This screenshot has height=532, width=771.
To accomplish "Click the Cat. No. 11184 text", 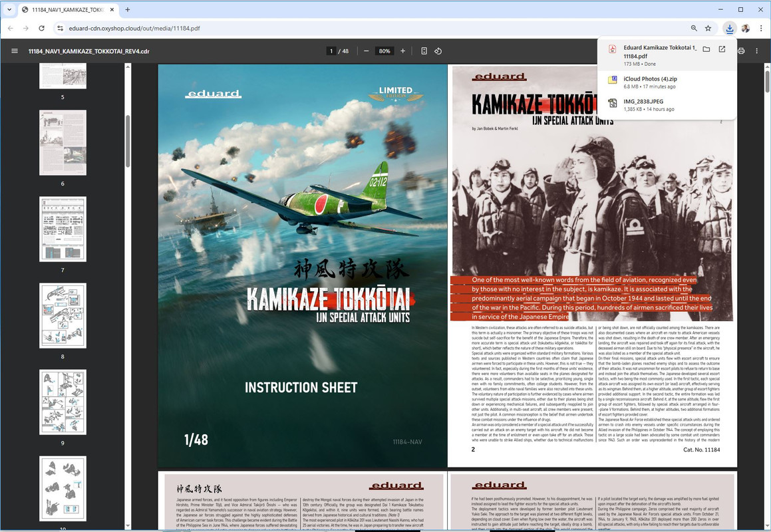I will (x=702, y=450).
